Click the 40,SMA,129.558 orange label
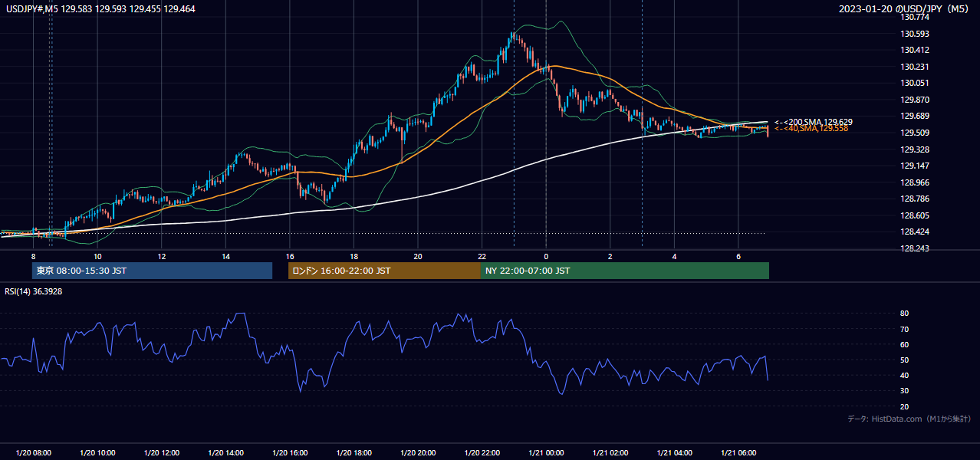The image size is (980, 460). click(811, 128)
